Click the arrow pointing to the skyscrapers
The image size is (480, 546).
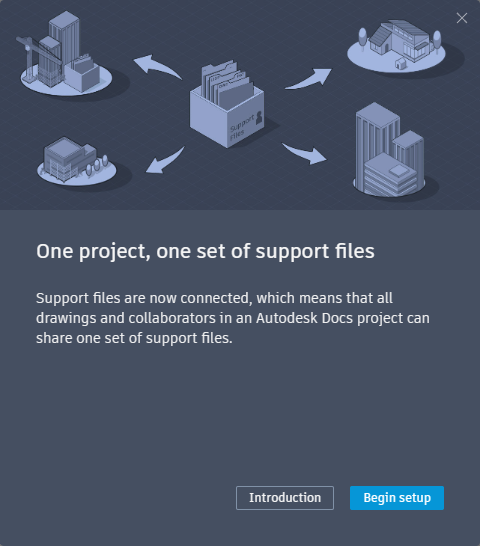pyautogui.click(x=304, y=153)
